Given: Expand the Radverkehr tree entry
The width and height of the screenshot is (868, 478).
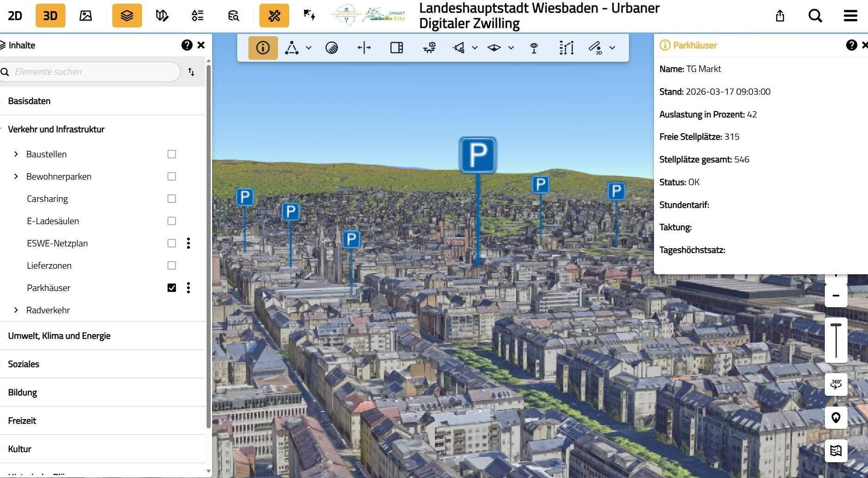Looking at the screenshot, I should click(x=16, y=310).
